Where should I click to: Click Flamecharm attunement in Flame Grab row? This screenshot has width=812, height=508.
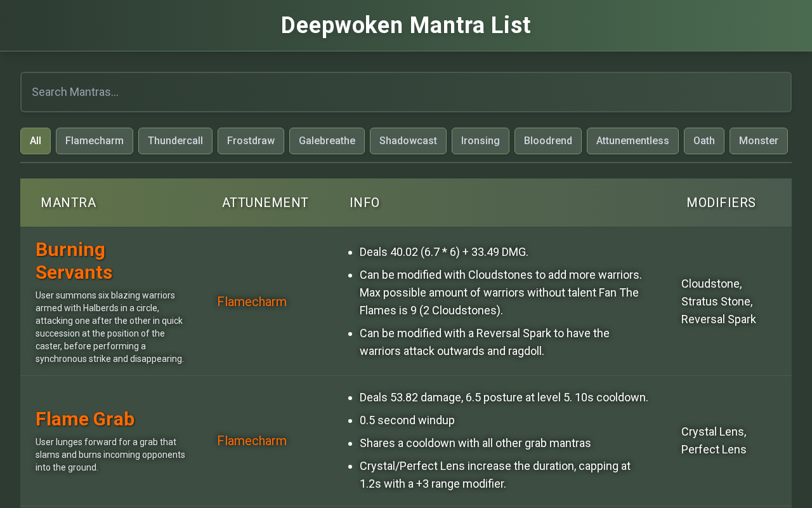252,441
